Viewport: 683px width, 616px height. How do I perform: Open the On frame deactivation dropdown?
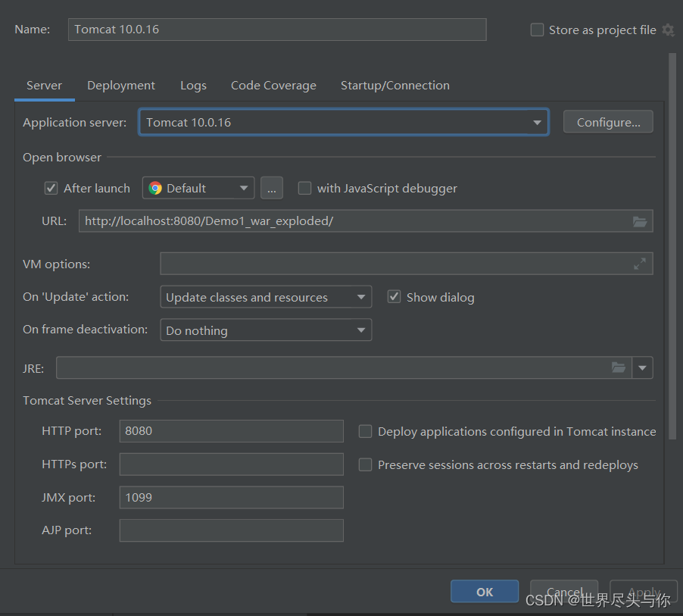point(266,330)
